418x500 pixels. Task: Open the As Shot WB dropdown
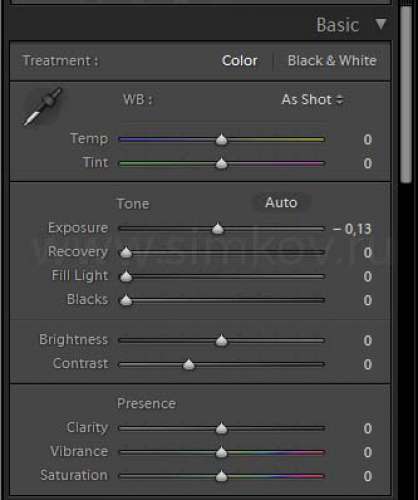312,99
